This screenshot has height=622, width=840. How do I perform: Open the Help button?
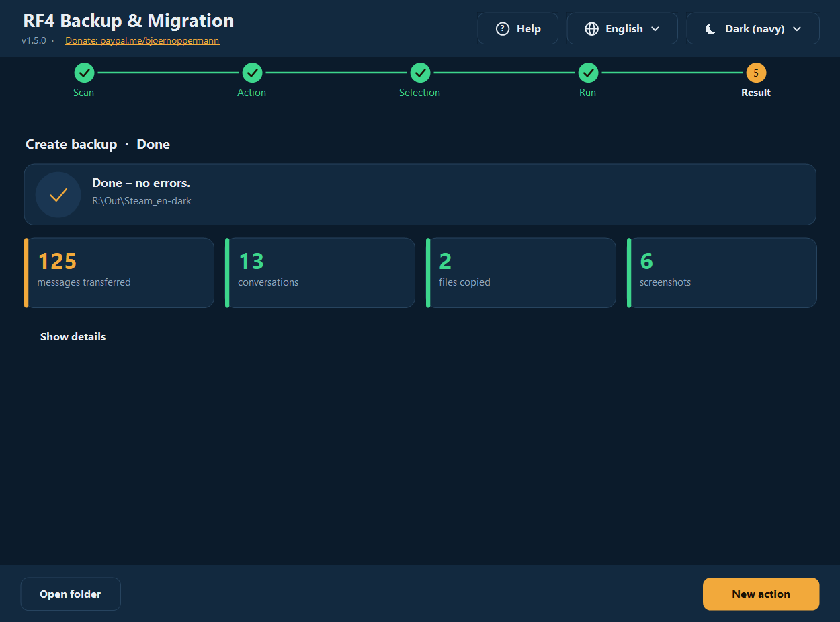tap(517, 29)
